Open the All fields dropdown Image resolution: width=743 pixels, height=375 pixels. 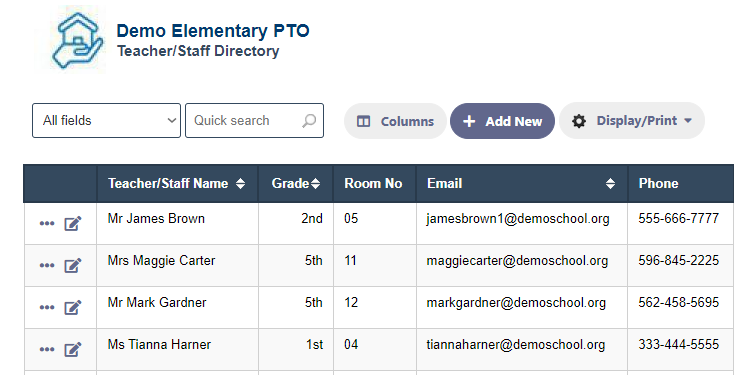click(x=107, y=120)
